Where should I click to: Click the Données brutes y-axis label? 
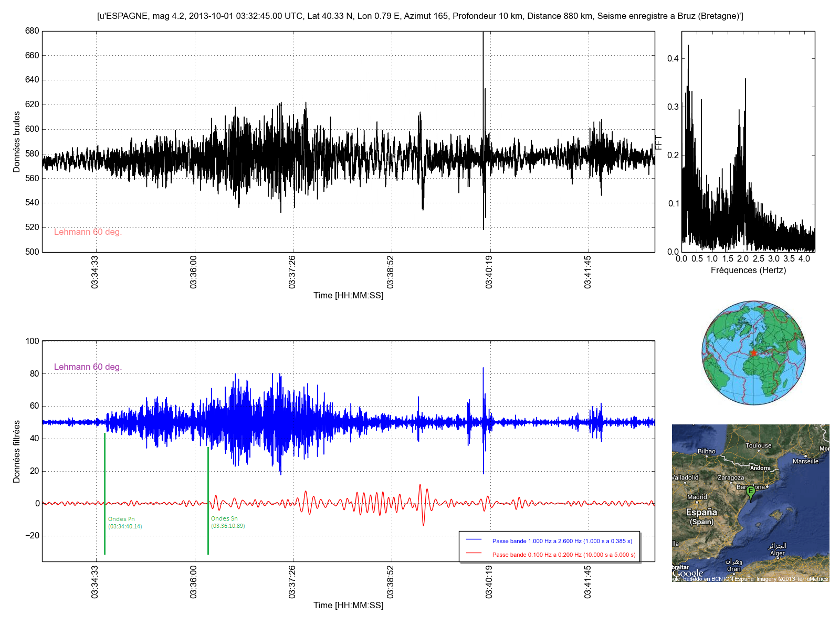[x=17, y=142]
